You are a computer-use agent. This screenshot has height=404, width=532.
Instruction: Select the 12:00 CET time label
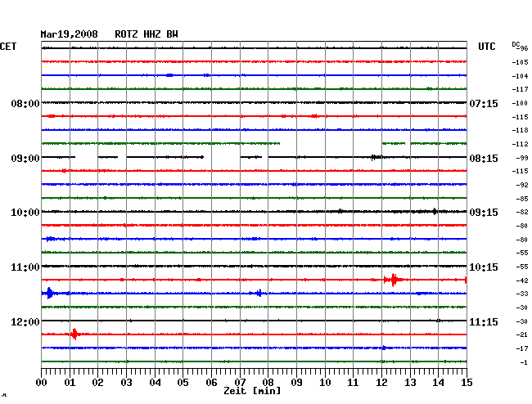tap(25, 321)
